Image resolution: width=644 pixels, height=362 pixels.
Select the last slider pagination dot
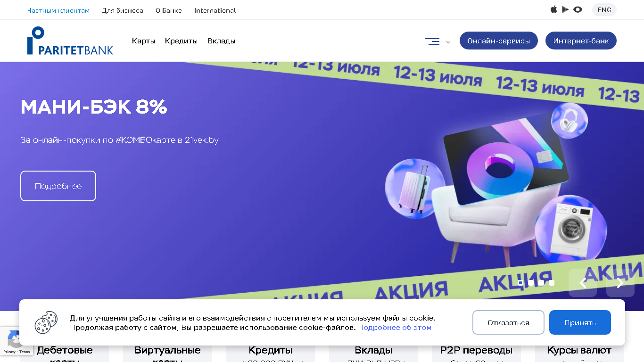[552, 283]
